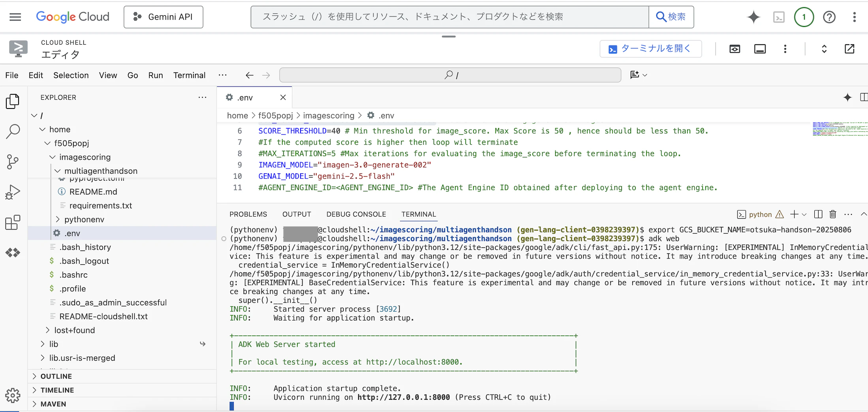Click the 検索 search button

click(671, 17)
